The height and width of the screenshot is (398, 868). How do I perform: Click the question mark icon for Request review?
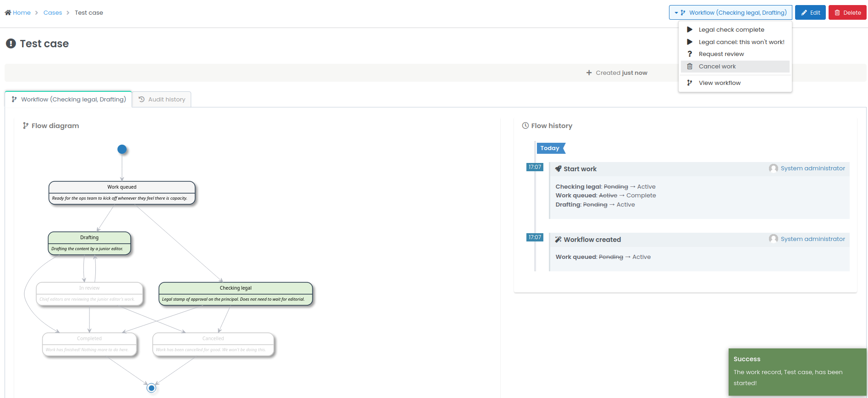point(689,54)
